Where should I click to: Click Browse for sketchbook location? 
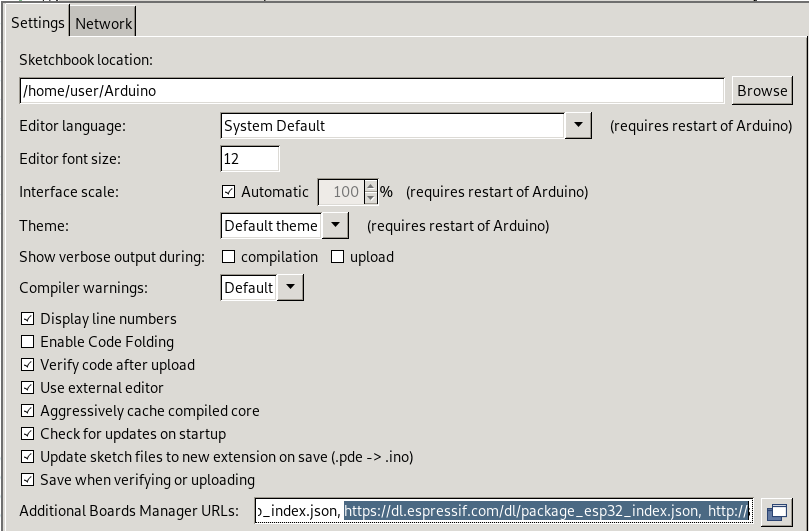(762, 91)
